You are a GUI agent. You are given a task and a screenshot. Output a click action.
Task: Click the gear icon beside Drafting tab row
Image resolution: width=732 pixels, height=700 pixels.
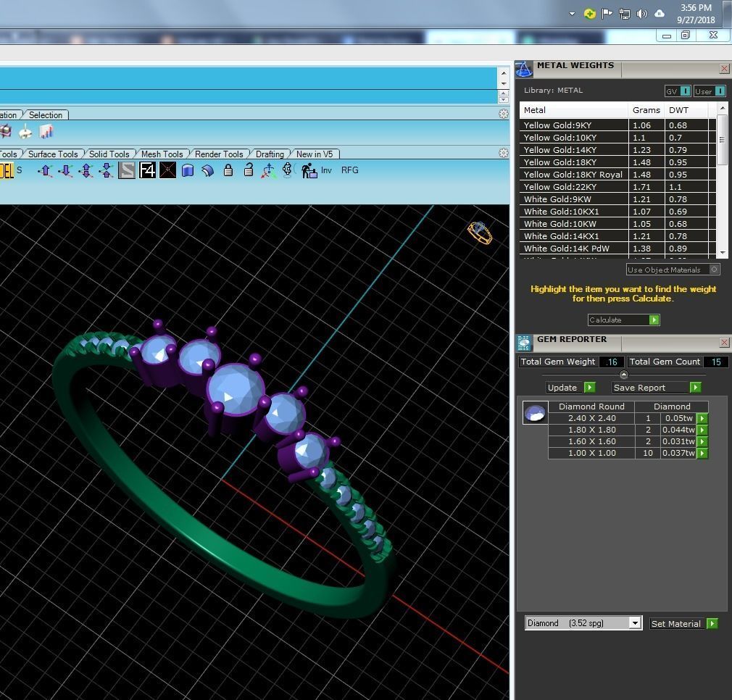point(503,153)
